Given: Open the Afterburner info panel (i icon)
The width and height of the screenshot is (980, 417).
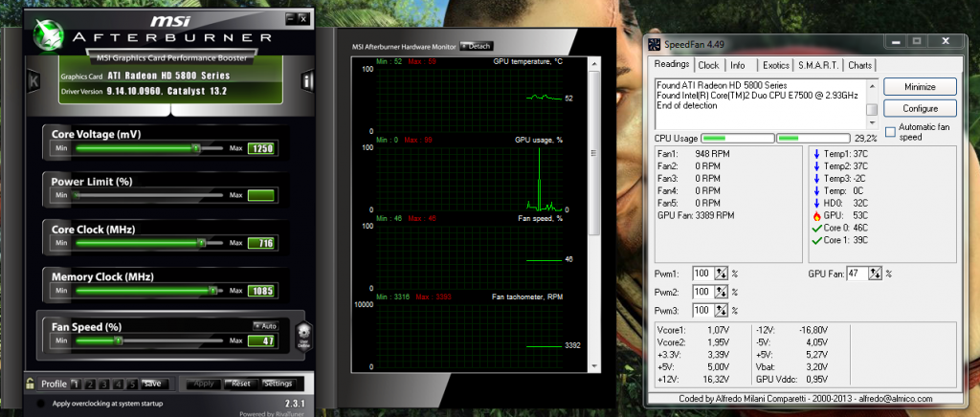Looking at the screenshot, I should coord(308,81).
